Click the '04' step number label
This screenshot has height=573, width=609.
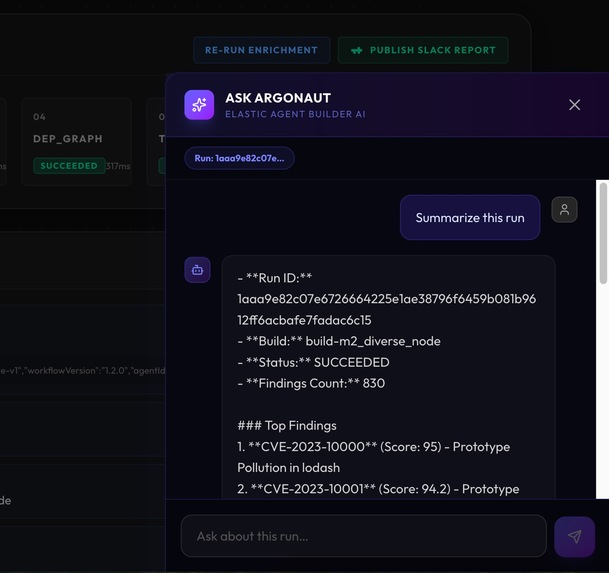click(39, 117)
